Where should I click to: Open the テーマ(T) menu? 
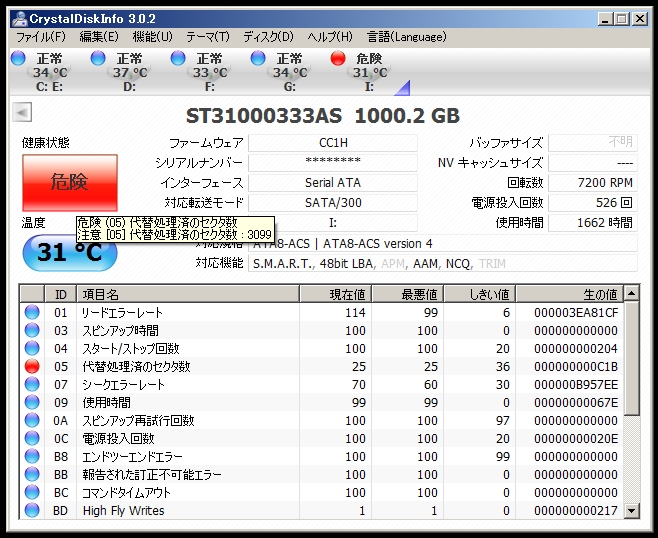pyautogui.click(x=208, y=37)
